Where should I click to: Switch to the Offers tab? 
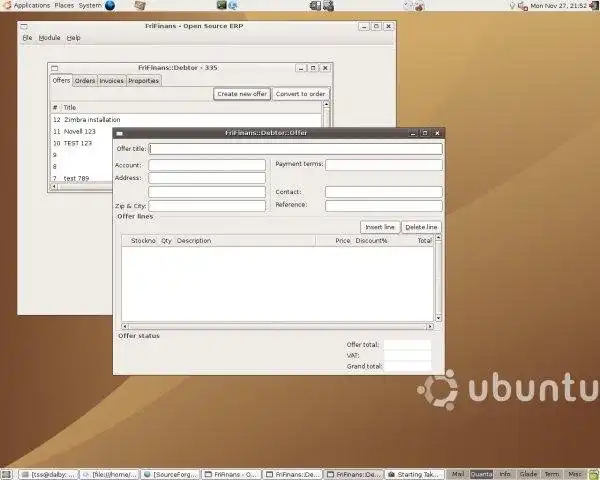tap(61, 80)
